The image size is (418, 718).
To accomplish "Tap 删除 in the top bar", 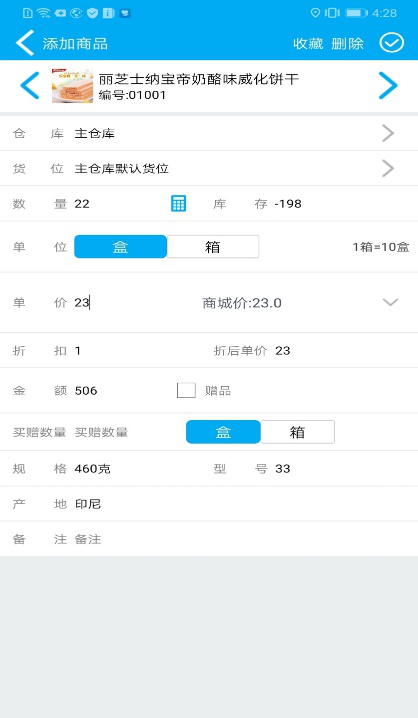I will (x=347, y=44).
